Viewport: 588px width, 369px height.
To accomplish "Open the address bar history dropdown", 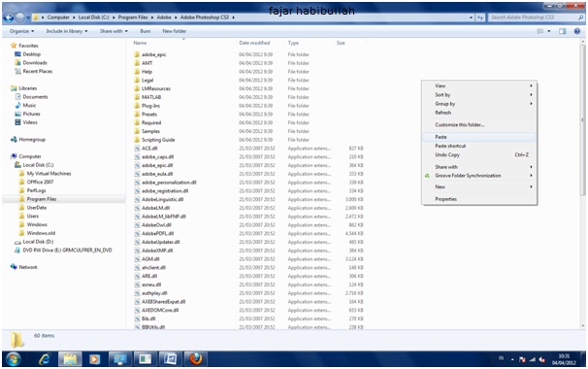I will point(471,17).
